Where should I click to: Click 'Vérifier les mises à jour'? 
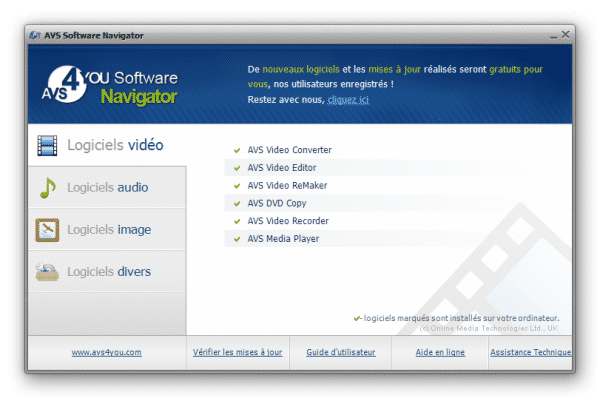tap(238, 352)
